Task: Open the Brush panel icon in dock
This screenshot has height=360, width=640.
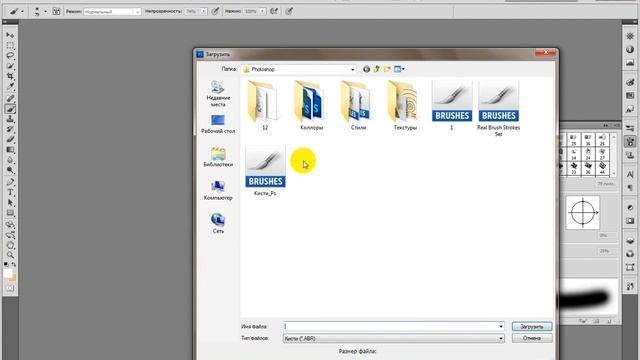Action: (x=630, y=142)
